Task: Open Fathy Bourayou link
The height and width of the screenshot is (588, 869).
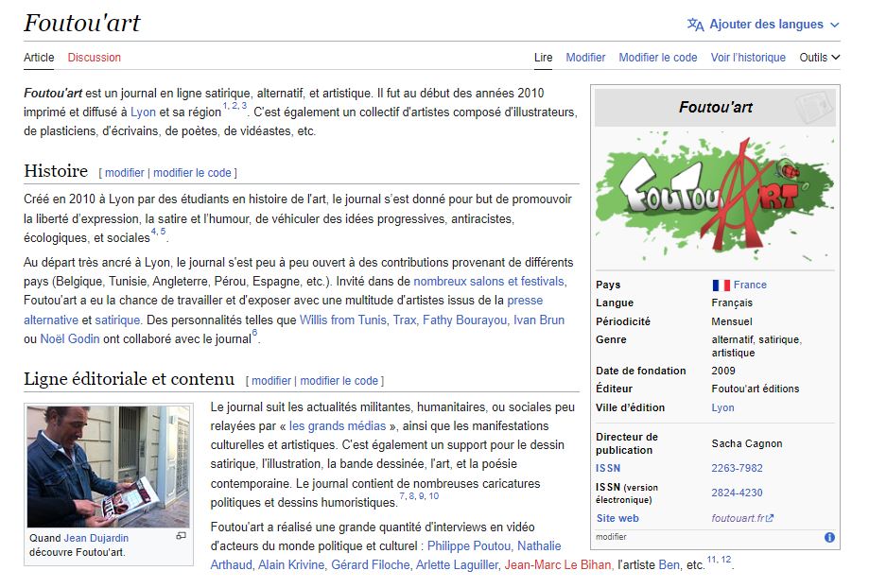Action: coord(464,320)
